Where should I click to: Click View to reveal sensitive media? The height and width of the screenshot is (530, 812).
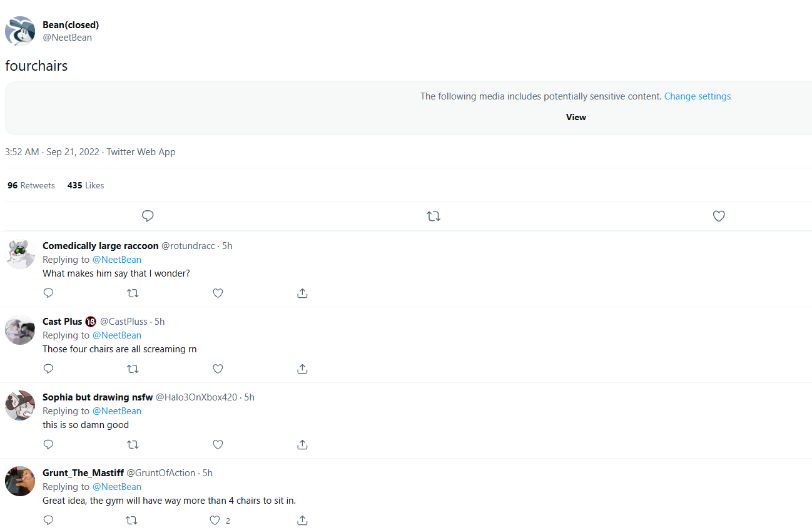coord(576,117)
